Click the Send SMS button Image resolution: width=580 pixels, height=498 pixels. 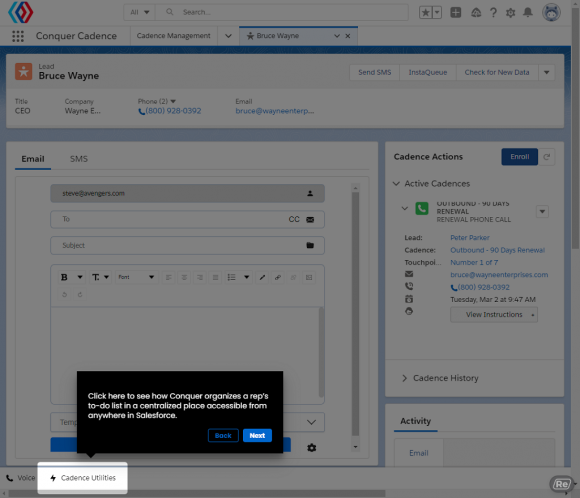pyautogui.click(x=374, y=72)
